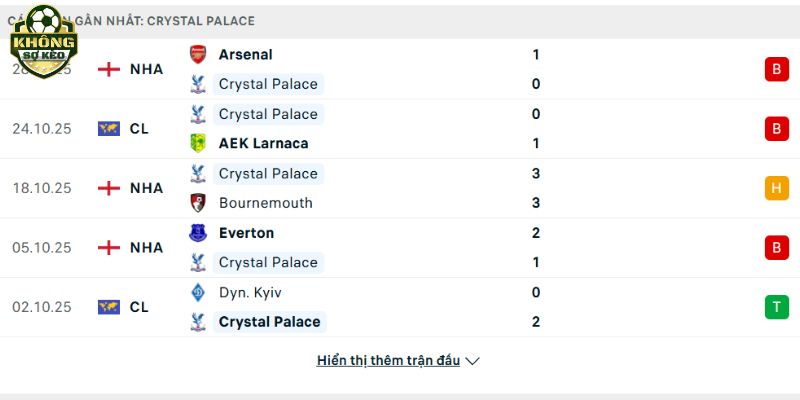Screen dimensions: 800x400
Task: Click the Bournemouth club badge icon
Action: 198,203
